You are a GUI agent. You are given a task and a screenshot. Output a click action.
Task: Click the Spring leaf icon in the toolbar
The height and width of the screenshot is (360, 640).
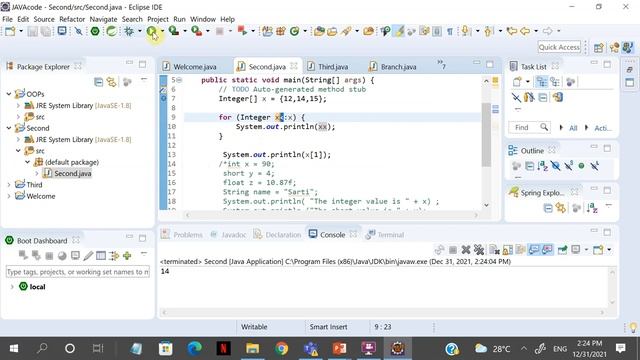point(111,31)
